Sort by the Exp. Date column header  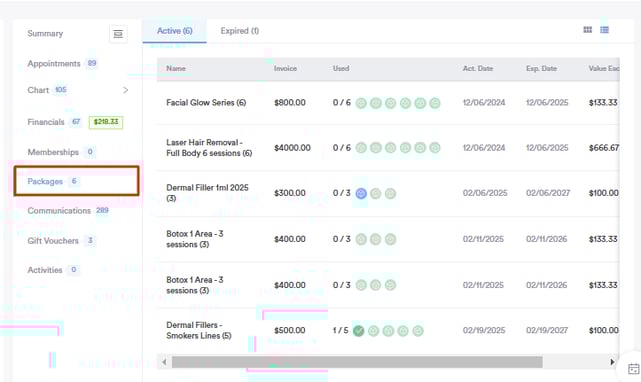tap(541, 68)
